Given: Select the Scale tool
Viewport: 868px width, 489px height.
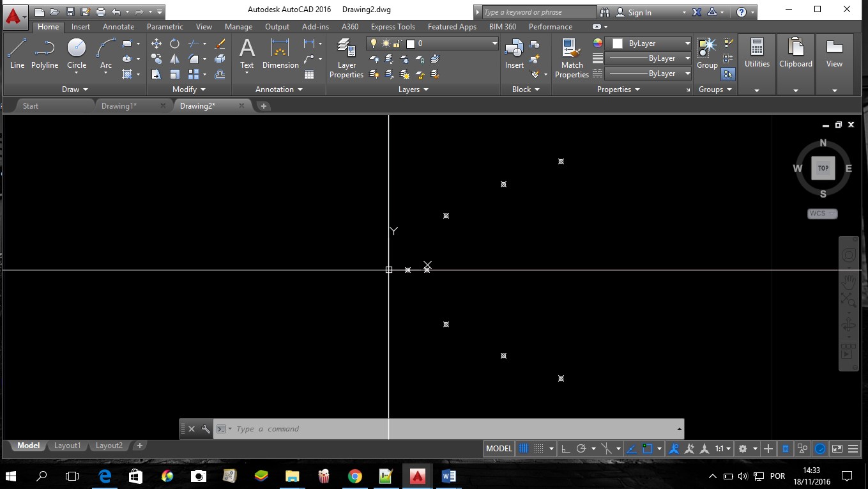Looking at the screenshot, I should pyautogui.click(x=174, y=74).
